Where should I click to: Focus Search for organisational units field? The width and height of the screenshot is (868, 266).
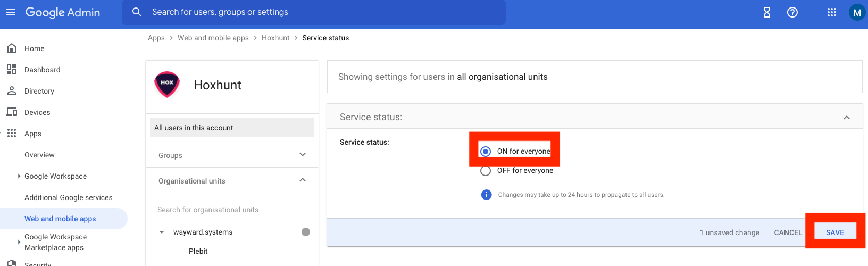tap(232, 210)
